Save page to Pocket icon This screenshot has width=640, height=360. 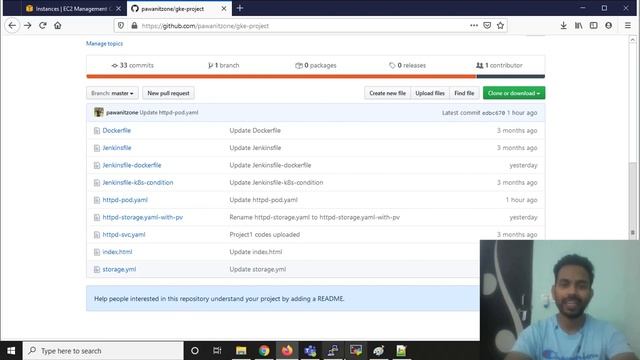[x=487, y=25]
